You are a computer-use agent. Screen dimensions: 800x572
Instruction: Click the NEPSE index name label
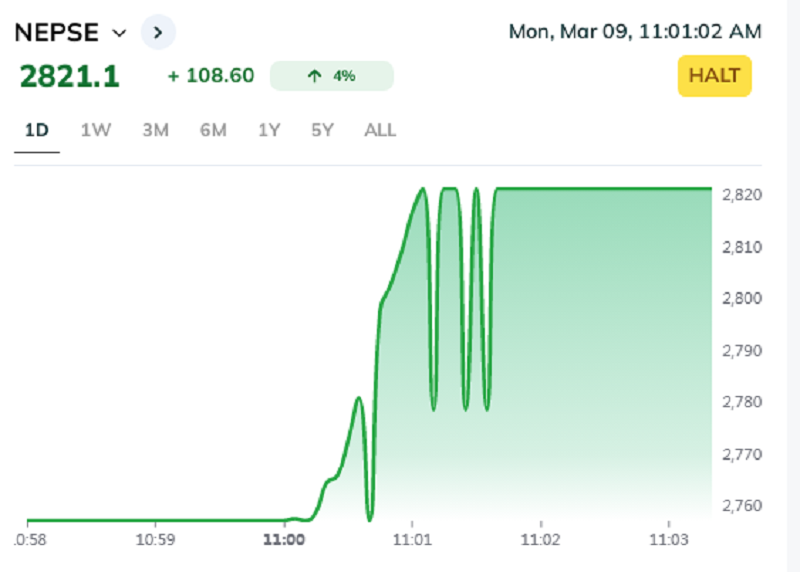click(x=56, y=32)
